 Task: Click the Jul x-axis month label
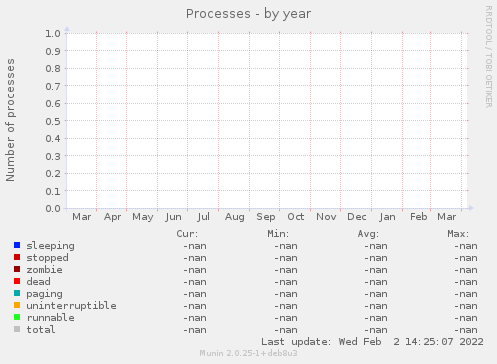[x=203, y=217]
